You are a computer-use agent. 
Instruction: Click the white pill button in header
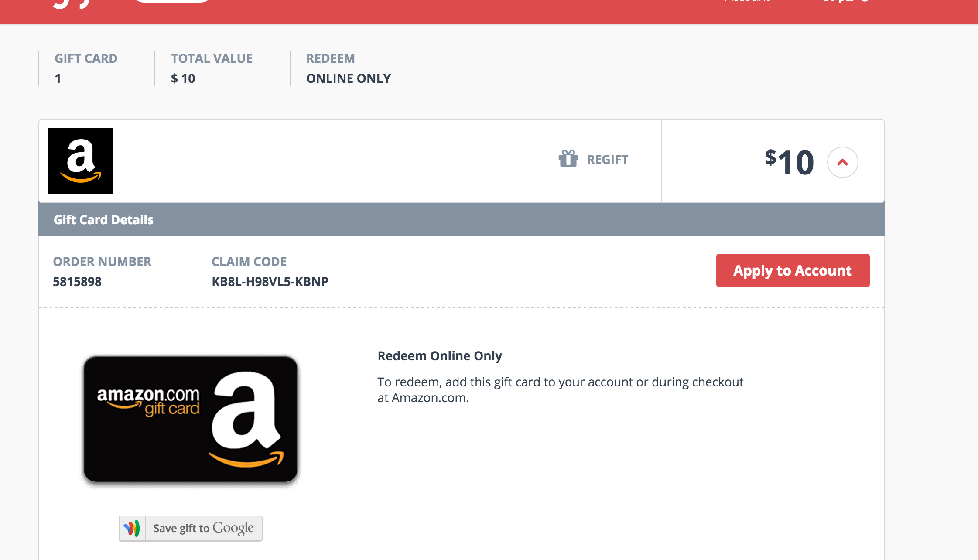(x=172, y=1)
